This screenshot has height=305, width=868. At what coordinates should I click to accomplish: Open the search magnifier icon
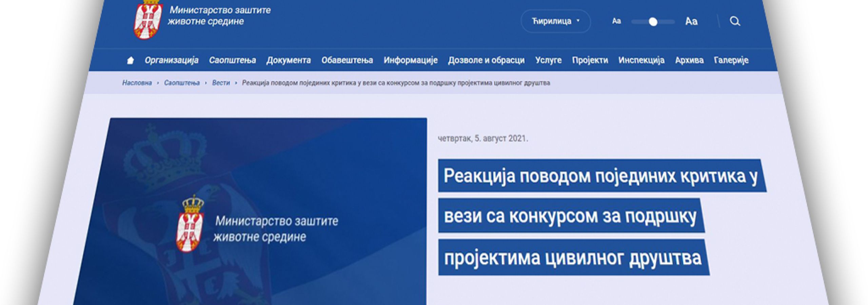(734, 21)
